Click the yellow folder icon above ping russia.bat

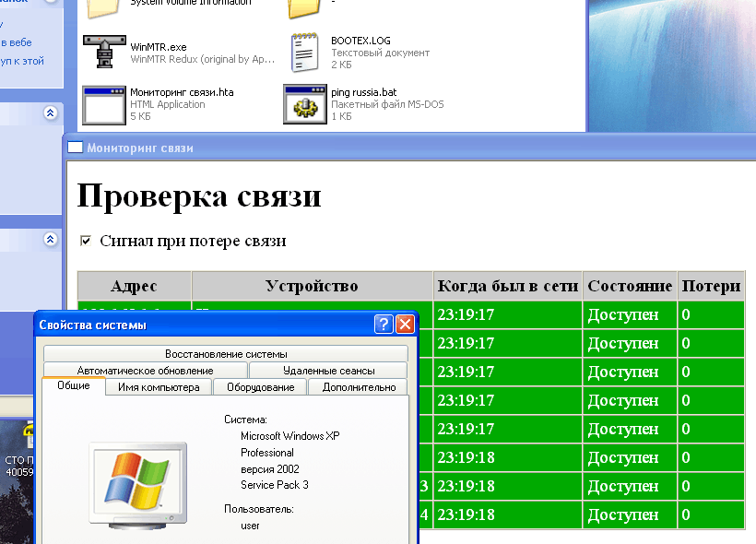(x=304, y=6)
